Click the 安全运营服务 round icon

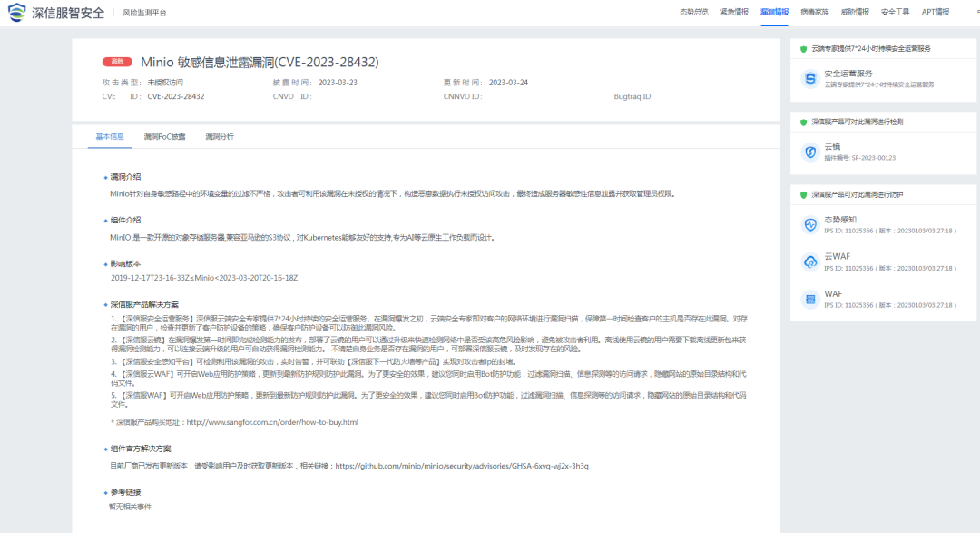pyautogui.click(x=810, y=79)
